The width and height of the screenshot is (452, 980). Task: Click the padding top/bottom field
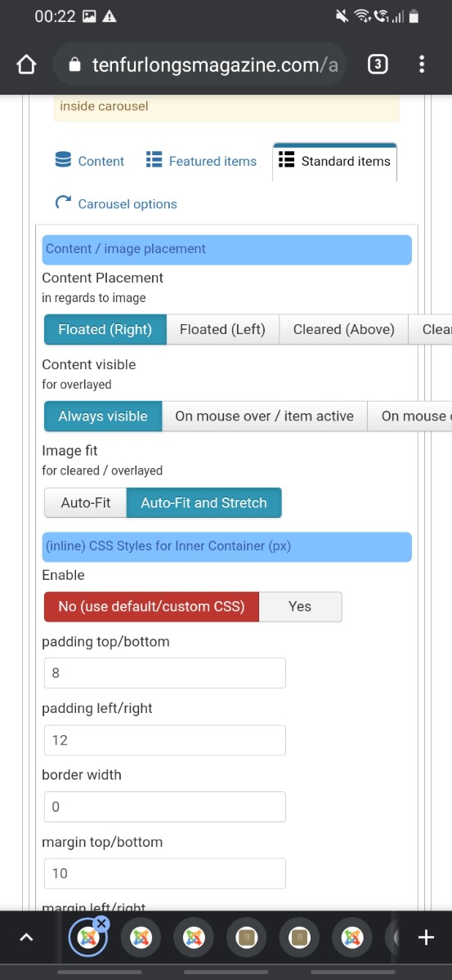pyautogui.click(x=165, y=674)
